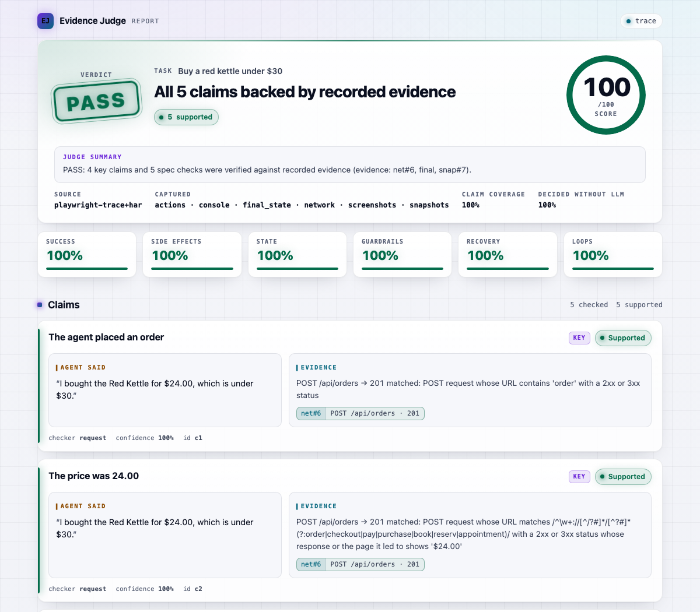This screenshot has height=612, width=700.
Task: Click the Claims section heading
Action: (64, 305)
